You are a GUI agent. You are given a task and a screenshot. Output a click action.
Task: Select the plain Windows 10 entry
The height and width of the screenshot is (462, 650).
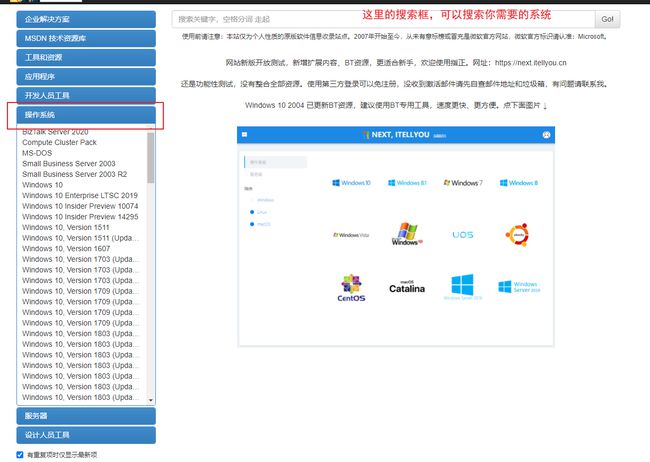click(42, 185)
